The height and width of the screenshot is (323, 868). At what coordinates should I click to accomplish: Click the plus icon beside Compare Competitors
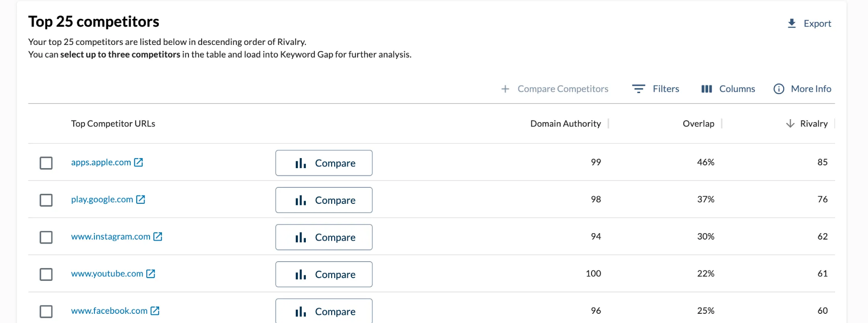[x=505, y=89]
